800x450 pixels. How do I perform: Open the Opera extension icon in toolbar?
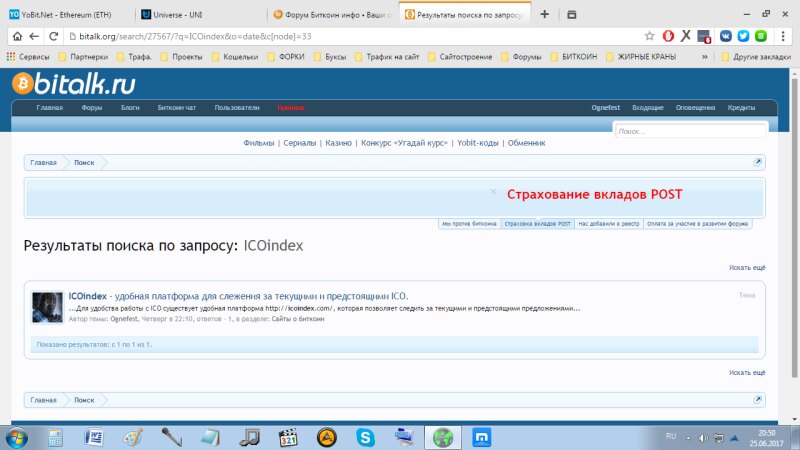pos(668,36)
